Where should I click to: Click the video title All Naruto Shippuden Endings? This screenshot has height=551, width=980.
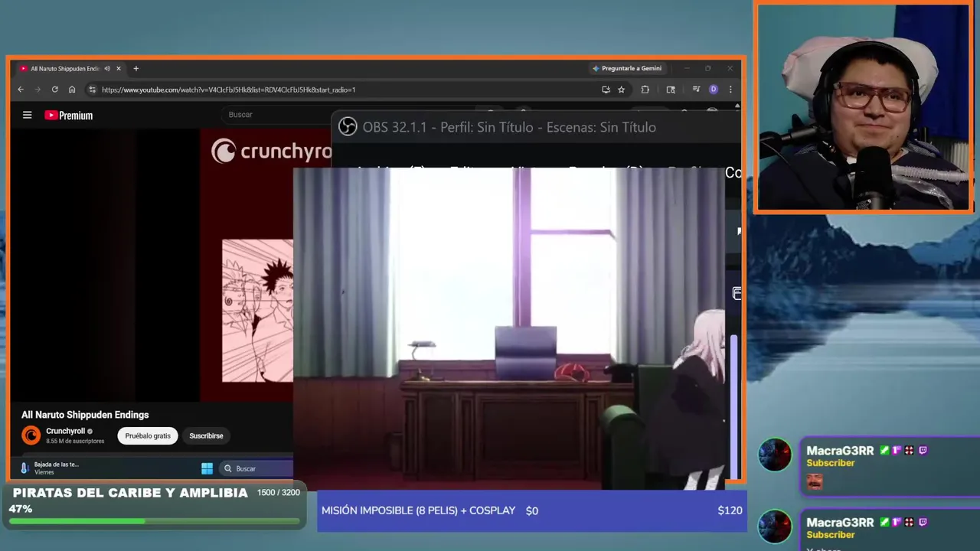tap(85, 415)
